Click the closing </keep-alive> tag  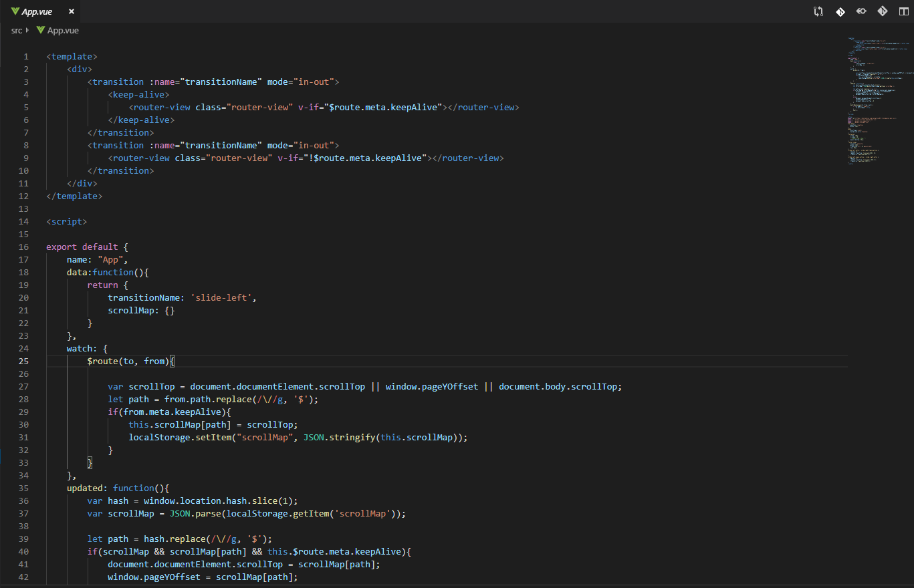[141, 120]
